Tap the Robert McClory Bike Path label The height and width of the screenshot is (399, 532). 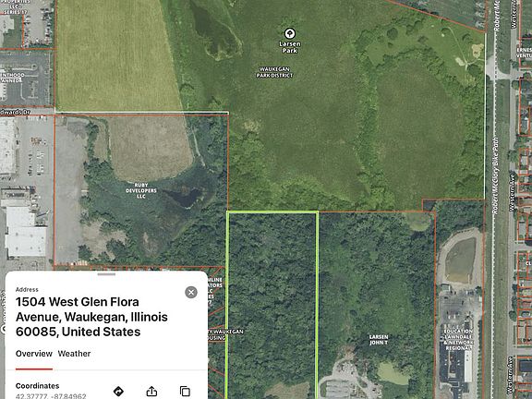coord(496,175)
